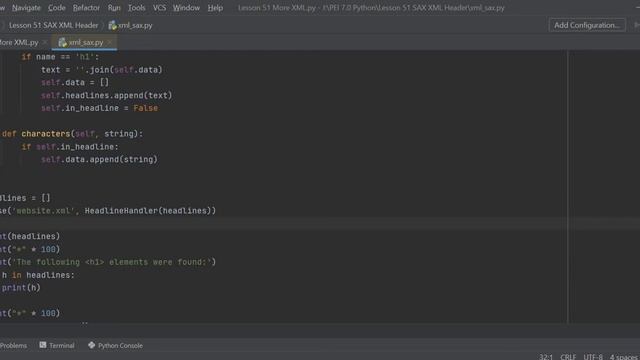The width and height of the screenshot is (640, 360).
Task: Close the More XML.py tab
Action: (x=44, y=42)
